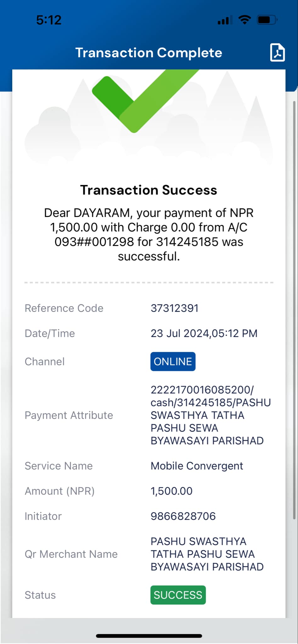
Task: Tap the date 23 Jul 2024,05:12 PM
Action: 204,333
